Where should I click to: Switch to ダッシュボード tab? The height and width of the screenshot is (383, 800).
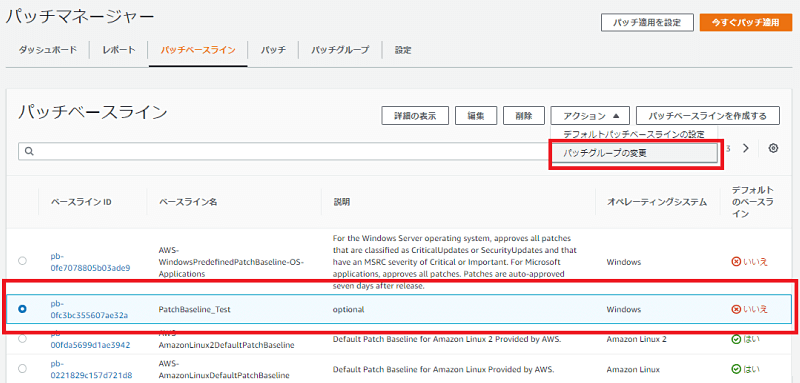(x=48, y=50)
